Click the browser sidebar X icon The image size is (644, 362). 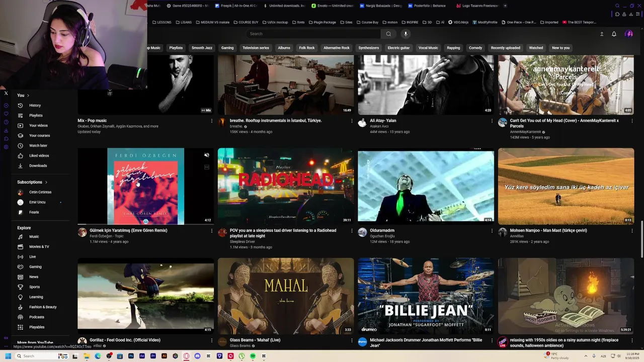(x=6, y=93)
